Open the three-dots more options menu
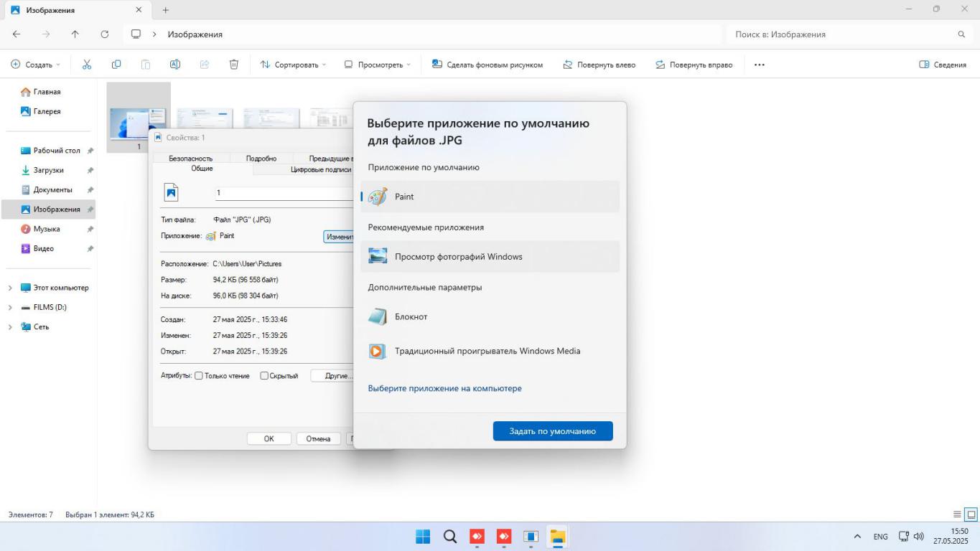The height and width of the screenshot is (551, 980). pyautogui.click(x=759, y=65)
